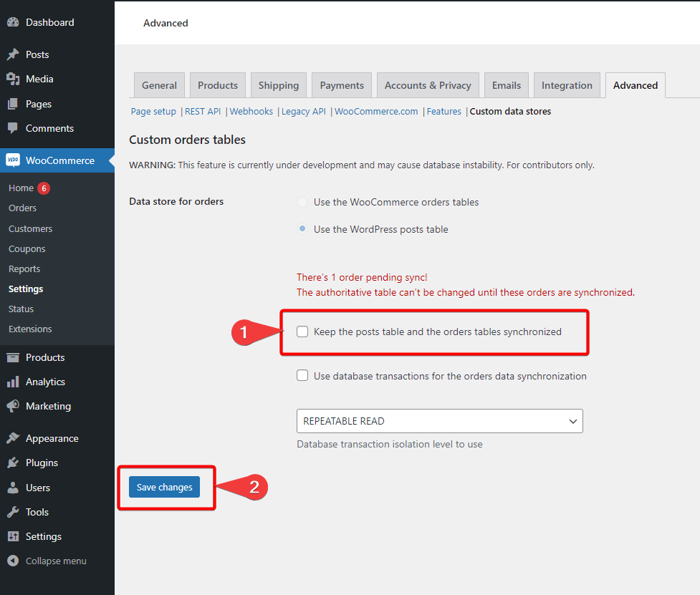The width and height of the screenshot is (700, 595).
Task: Click the Plugins plug icon
Action: 13,463
